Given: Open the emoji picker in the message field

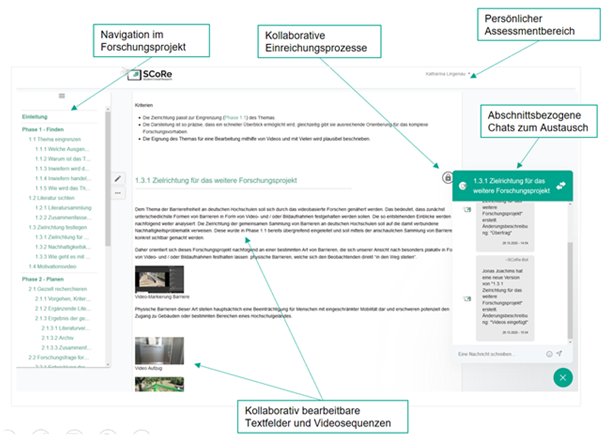Looking at the screenshot, I should 549,354.
